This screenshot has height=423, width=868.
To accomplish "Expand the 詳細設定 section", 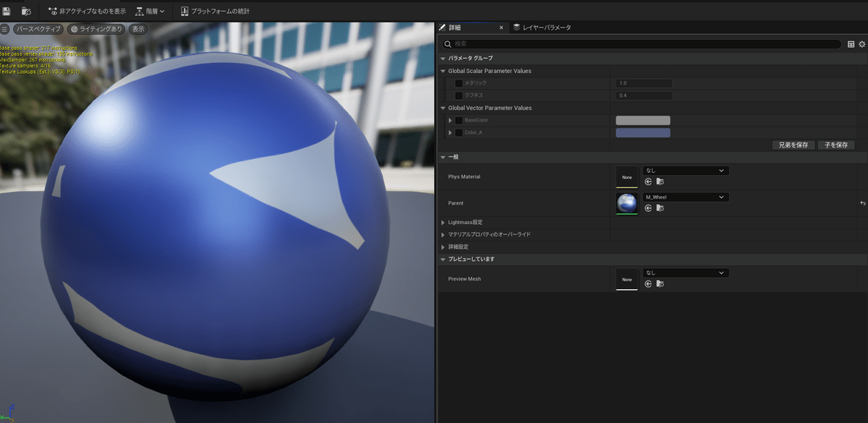I will click(443, 247).
